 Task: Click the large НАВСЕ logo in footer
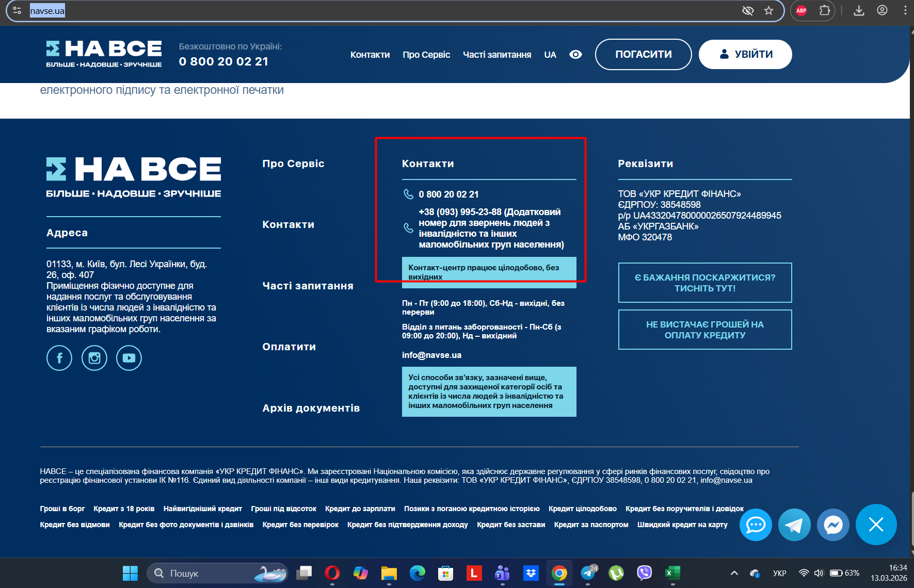pyautogui.click(x=134, y=177)
